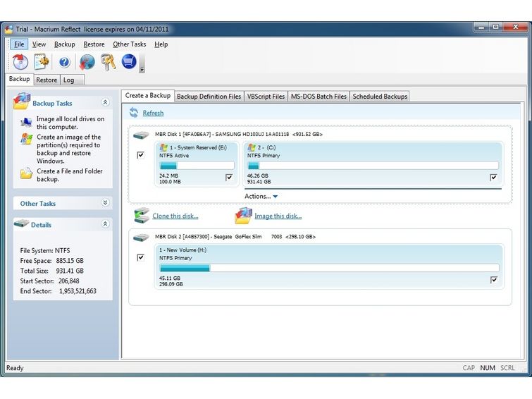Click the Image this disk... link

[x=278, y=216]
